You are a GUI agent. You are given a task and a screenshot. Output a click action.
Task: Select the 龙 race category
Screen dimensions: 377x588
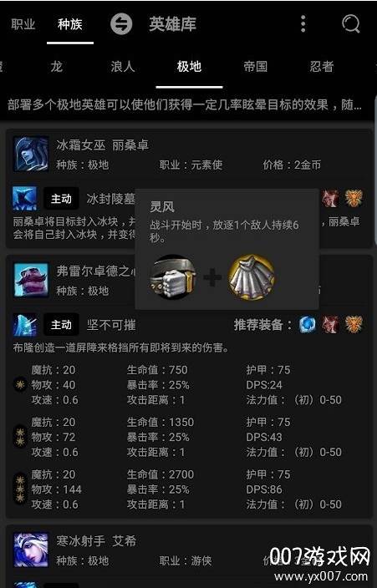(56, 67)
